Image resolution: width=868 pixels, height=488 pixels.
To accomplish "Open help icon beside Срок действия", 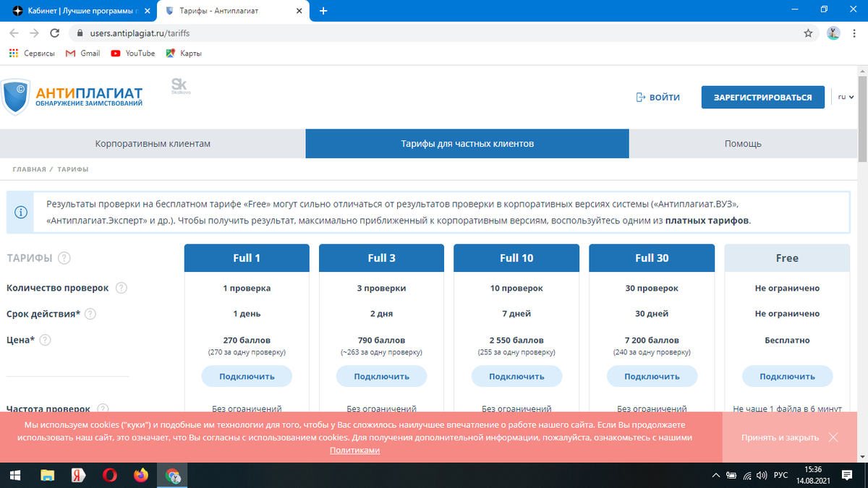I will click(x=90, y=314).
